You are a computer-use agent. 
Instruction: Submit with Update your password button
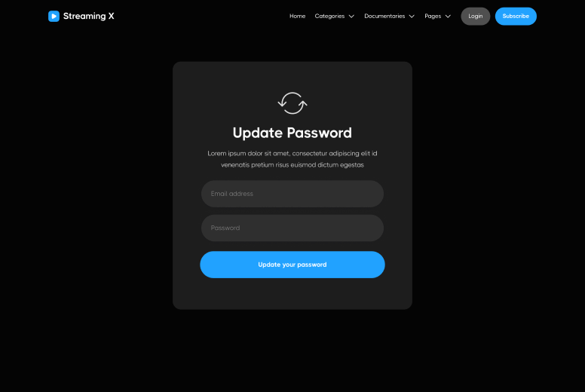[x=292, y=265]
